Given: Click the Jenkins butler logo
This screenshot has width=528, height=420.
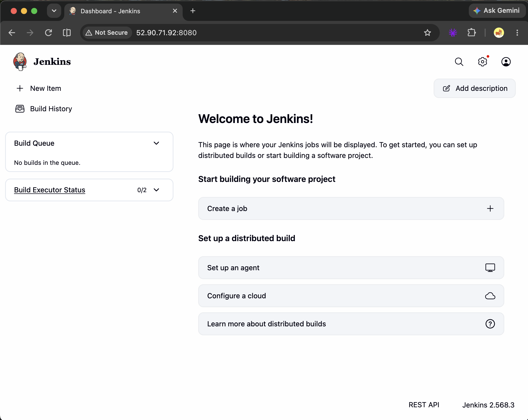Looking at the screenshot, I should coord(20,62).
